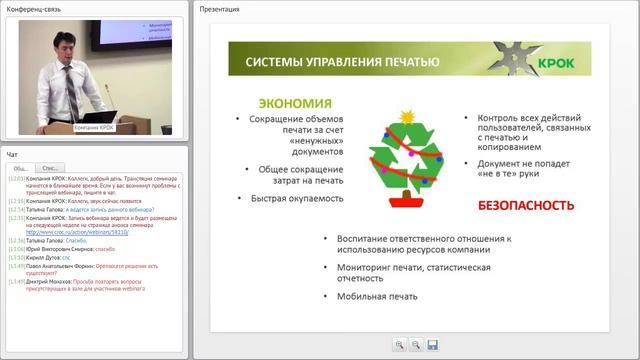Screen dimensions: 640x360
Task: Click the magnifier icon beside the save icon
Action: 416,345
